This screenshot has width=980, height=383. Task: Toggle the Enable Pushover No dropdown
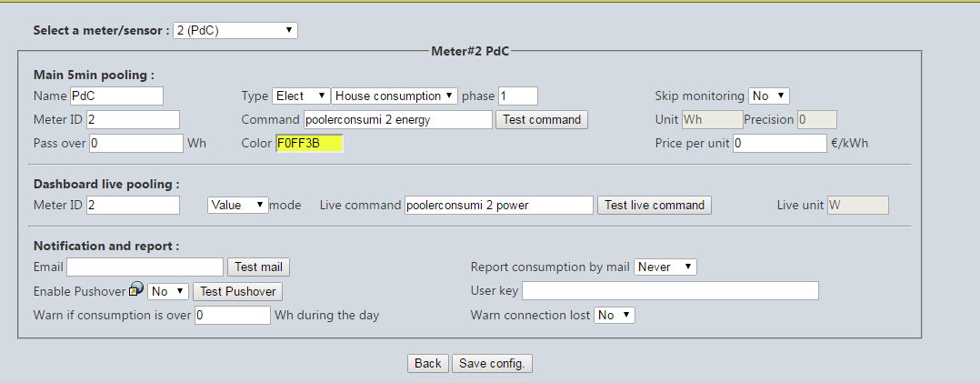168,291
